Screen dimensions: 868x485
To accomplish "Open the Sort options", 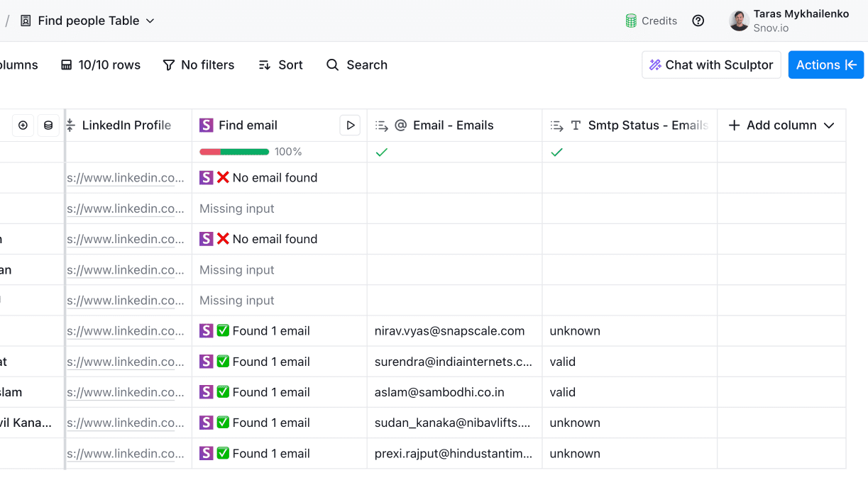I will click(x=280, y=65).
